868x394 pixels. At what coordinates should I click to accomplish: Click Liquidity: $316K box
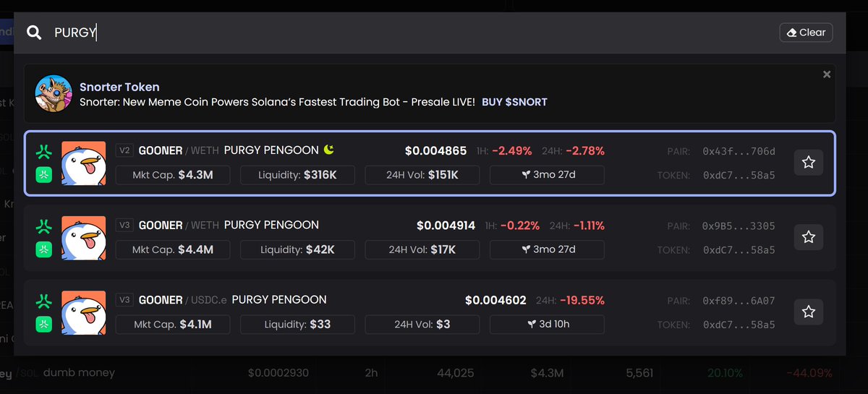pyautogui.click(x=297, y=175)
